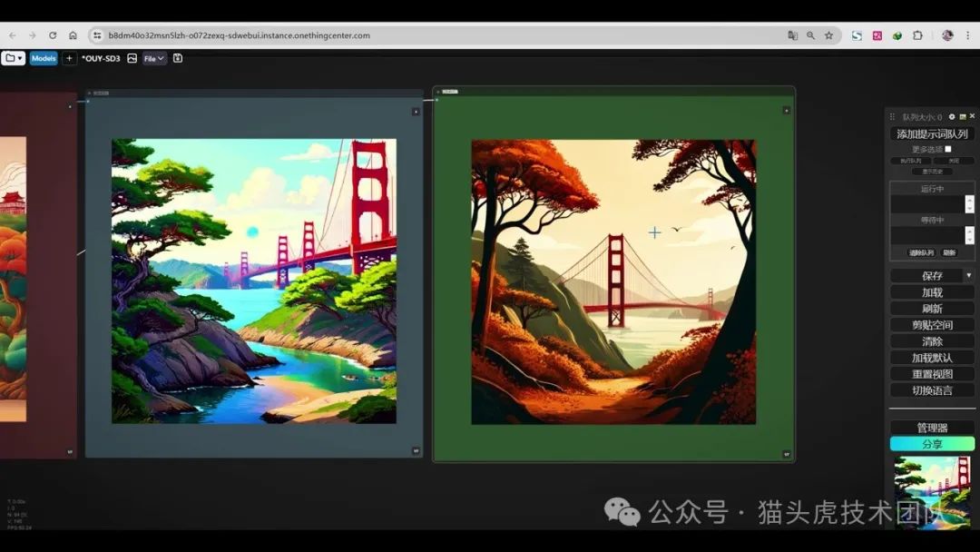This screenshot has height=552, width=980.
Task: Reload the page with the refresh icon
Action: (53, 35)
